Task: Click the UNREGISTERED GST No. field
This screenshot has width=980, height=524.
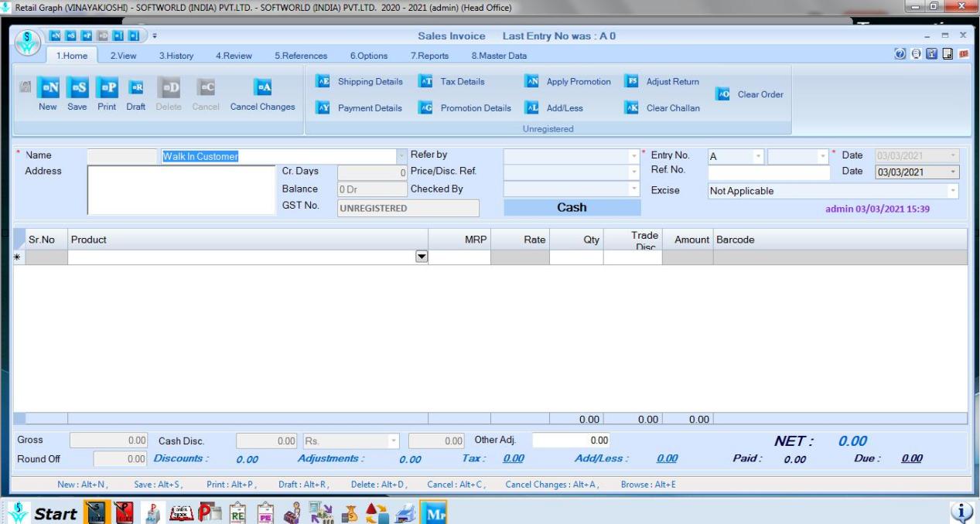Action: [x=408, y=208]
